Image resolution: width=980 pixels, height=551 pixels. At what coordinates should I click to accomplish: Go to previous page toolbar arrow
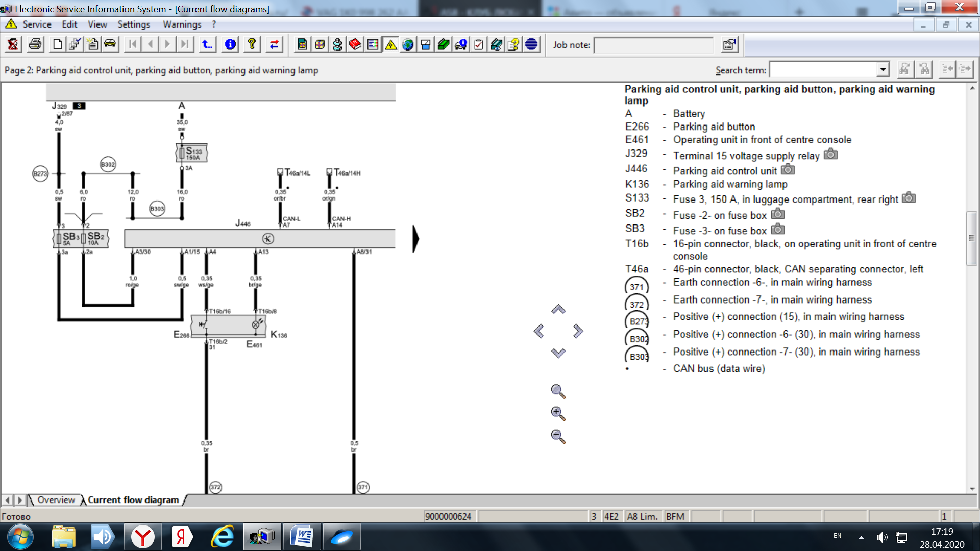point(150,44)
